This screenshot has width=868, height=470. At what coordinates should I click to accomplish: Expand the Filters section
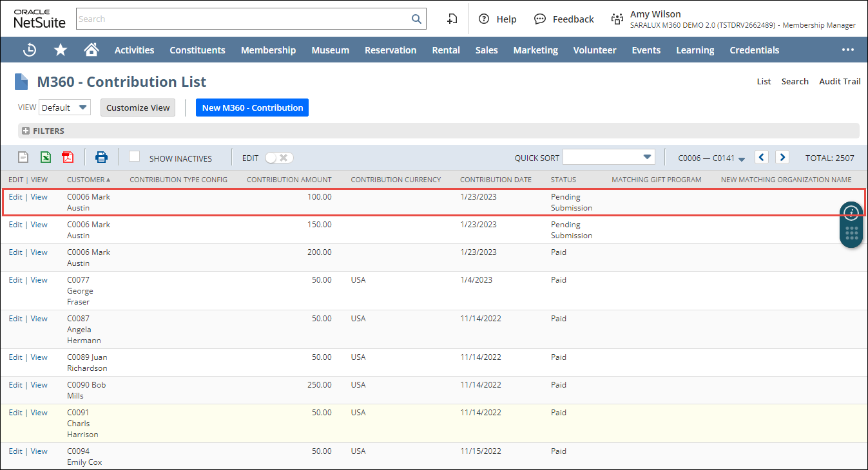pyautogui.click(x=26, y=131)
